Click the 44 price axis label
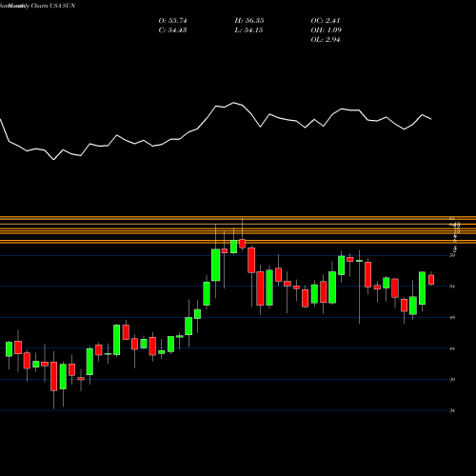Screen dimensions: 476x476 pos(452,348)
